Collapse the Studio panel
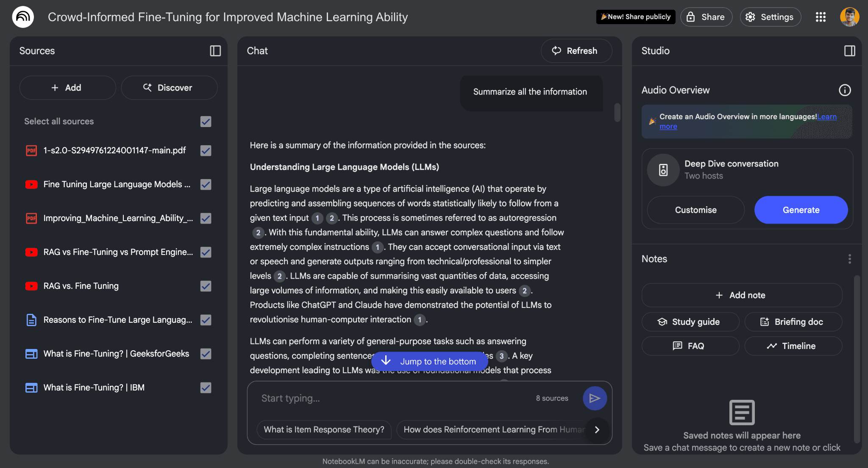This screenshot has height=468, width=868. [849, 51]
